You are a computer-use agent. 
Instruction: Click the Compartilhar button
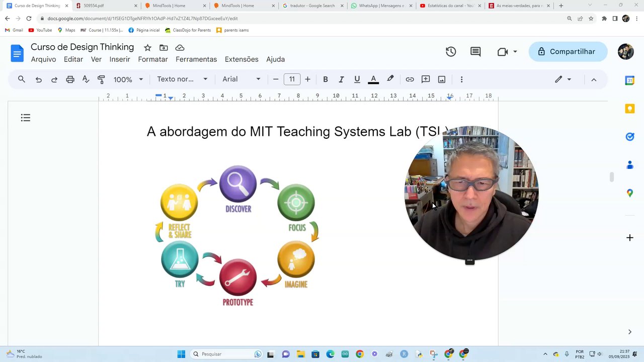click(568, 52)
